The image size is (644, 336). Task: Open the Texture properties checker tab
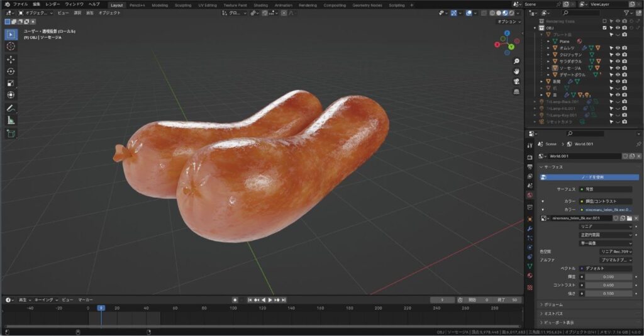[530, 288]
